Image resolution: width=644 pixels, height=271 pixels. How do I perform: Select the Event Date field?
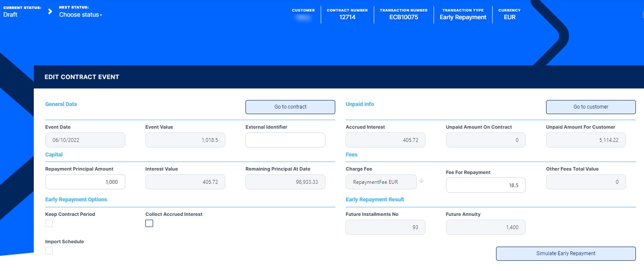pos(85,140)
